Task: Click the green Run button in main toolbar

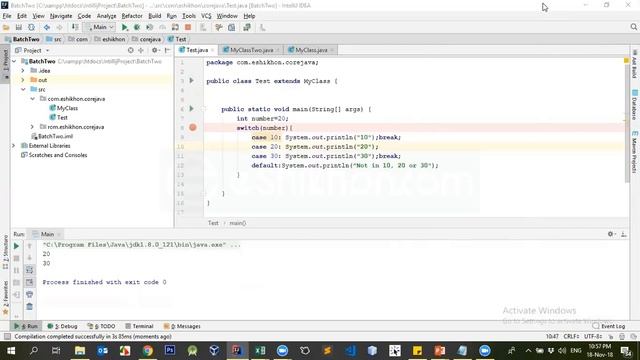Action: [124, 27]
